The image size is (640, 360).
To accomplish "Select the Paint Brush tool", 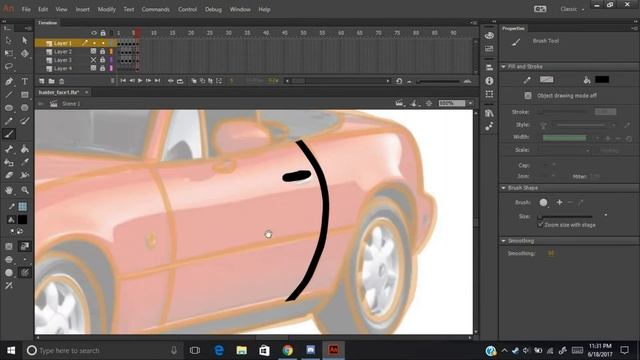I will click(24, 121).
